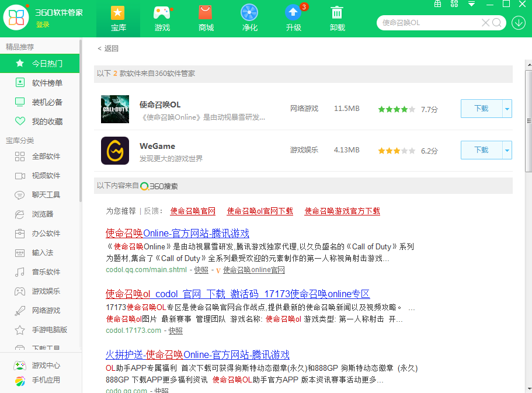Download 使命召唤OL with 下载 button
The width and height of the screenshot is (532, 393).
481,109
